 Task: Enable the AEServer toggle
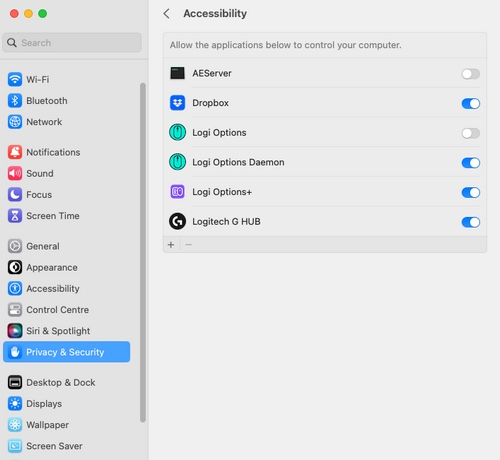tap(470, 74)
